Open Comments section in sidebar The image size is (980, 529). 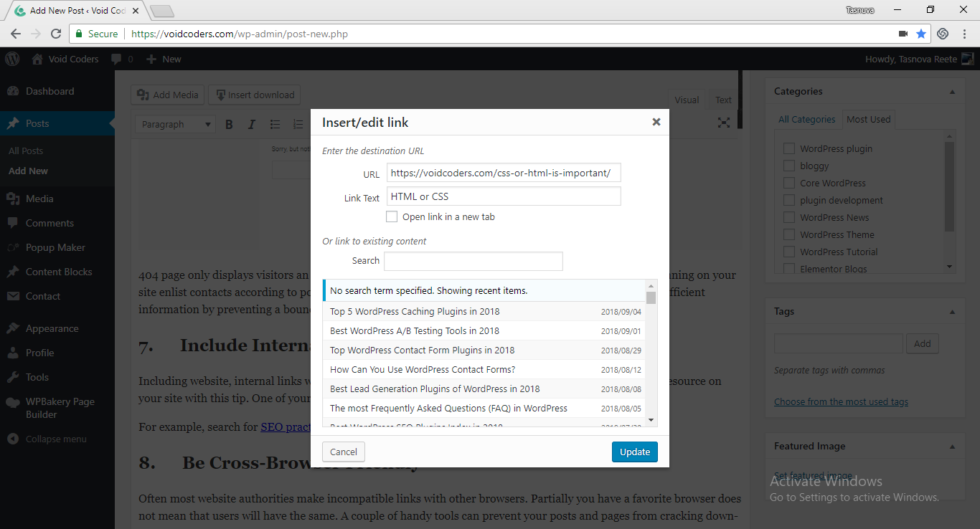pyautogui.click(x=57, y=223)
